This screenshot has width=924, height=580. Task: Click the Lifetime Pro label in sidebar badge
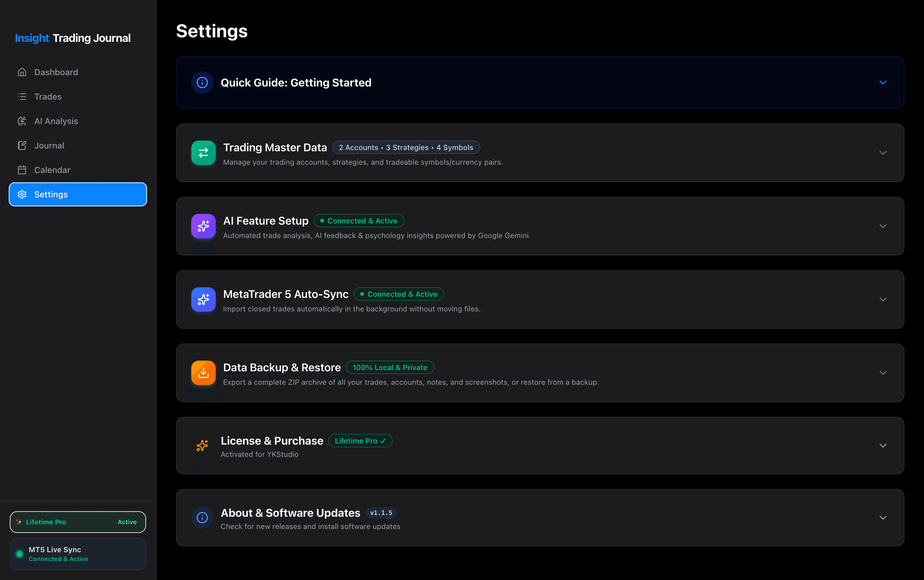pos(46,522)
